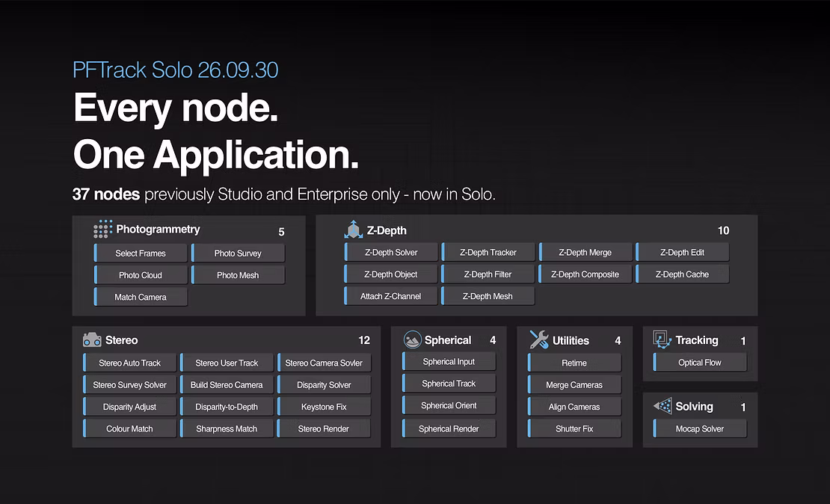Pick the Z-Depth Merge node

pyautogui.click(x=585, y=252)
